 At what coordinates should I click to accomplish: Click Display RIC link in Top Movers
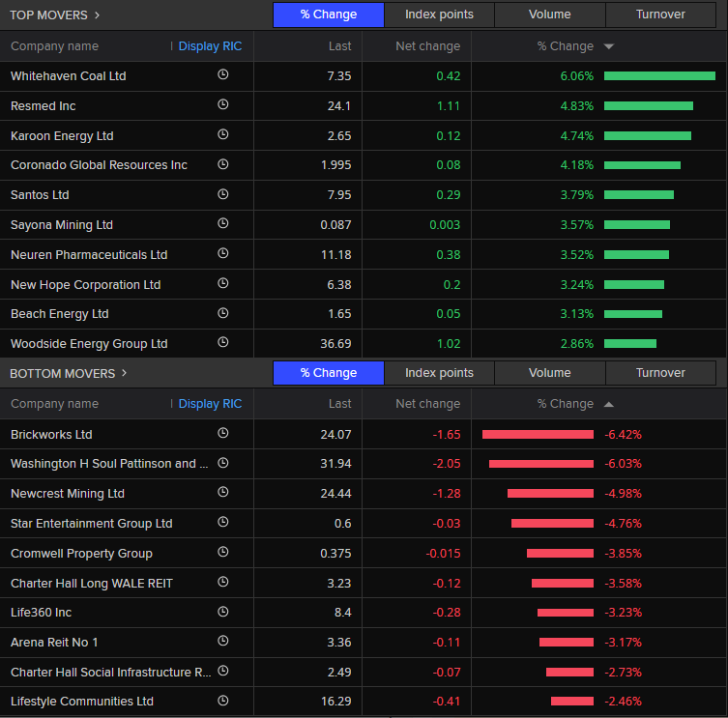click(x=210, y=46)
